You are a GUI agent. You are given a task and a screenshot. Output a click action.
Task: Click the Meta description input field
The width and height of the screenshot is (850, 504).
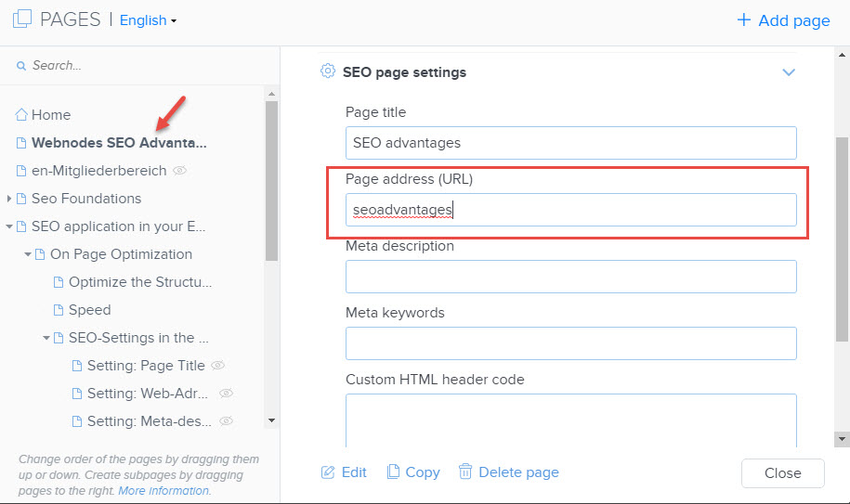coord(570,277)
